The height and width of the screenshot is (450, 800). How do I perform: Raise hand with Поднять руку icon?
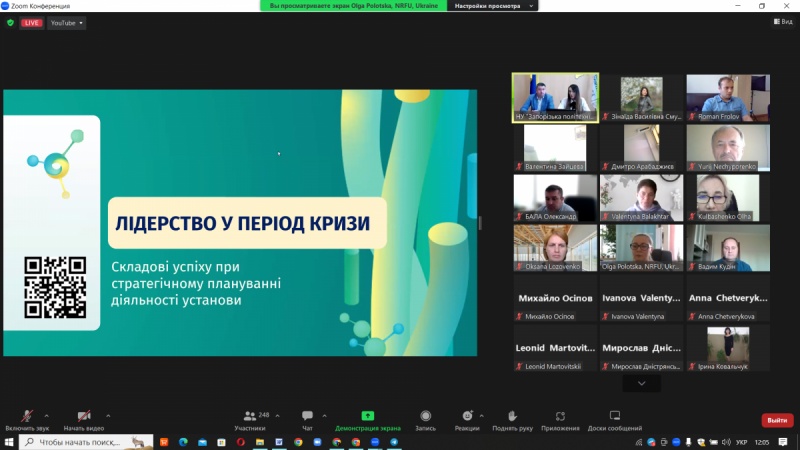click(x=512, y=416)
